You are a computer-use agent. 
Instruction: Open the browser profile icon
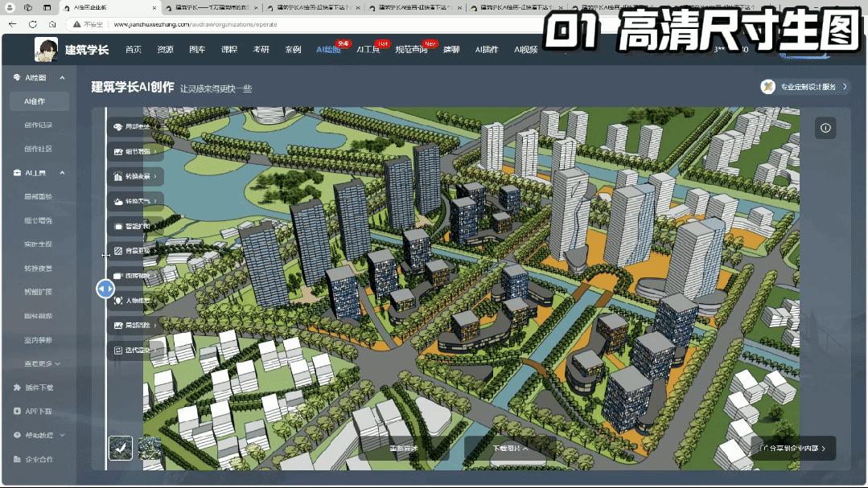10,8
